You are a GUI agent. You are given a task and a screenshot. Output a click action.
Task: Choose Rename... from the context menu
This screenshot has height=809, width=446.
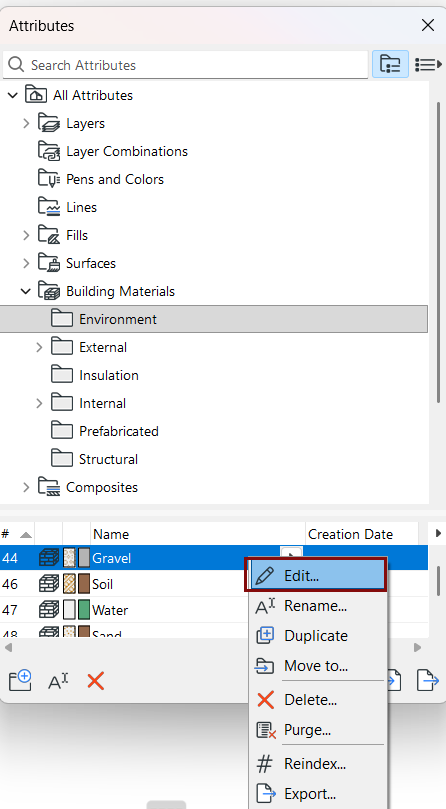click(317, 606)
